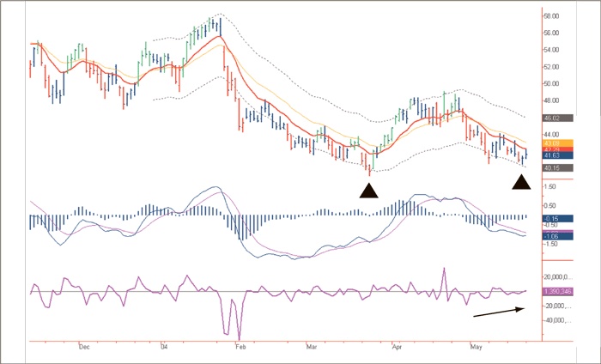Click the Feb label on the date axis
Screen dimensions: 601x364
[240, 347]
